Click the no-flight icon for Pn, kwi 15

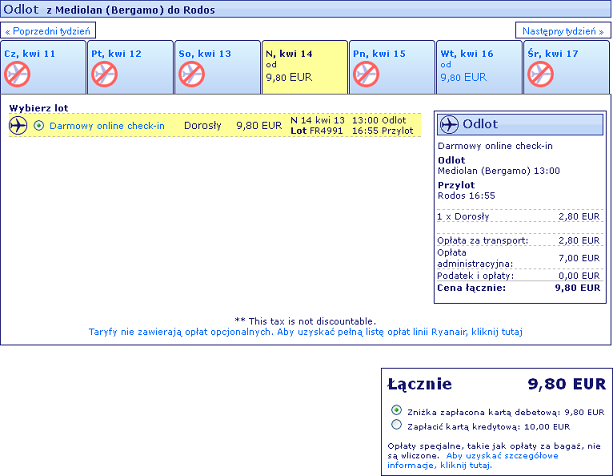(366, 74)
